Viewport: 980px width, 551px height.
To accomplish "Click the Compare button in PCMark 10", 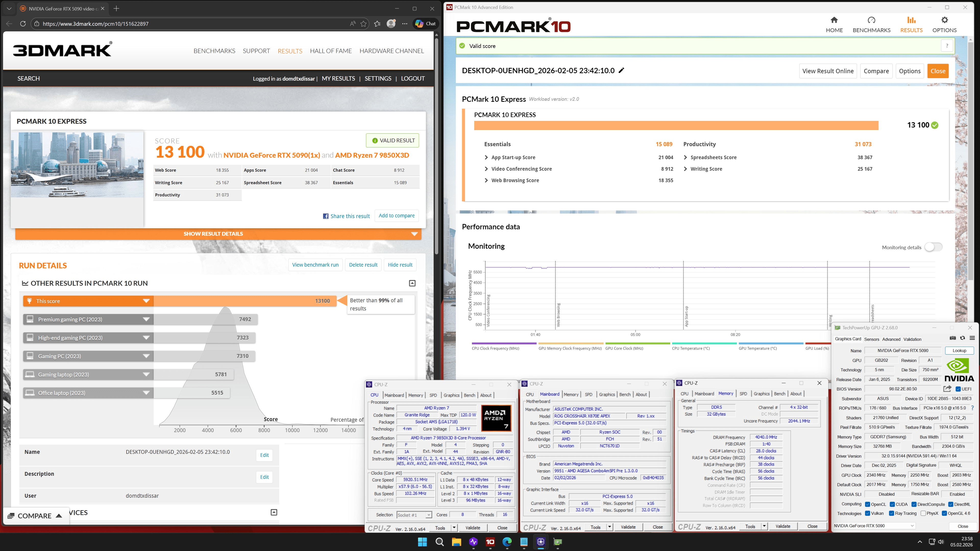I will [876, 71].
